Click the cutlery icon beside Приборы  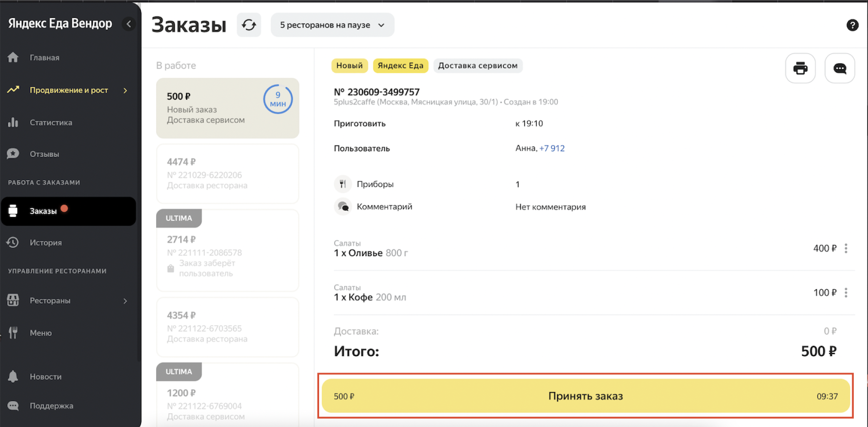[x=343, y=184]
